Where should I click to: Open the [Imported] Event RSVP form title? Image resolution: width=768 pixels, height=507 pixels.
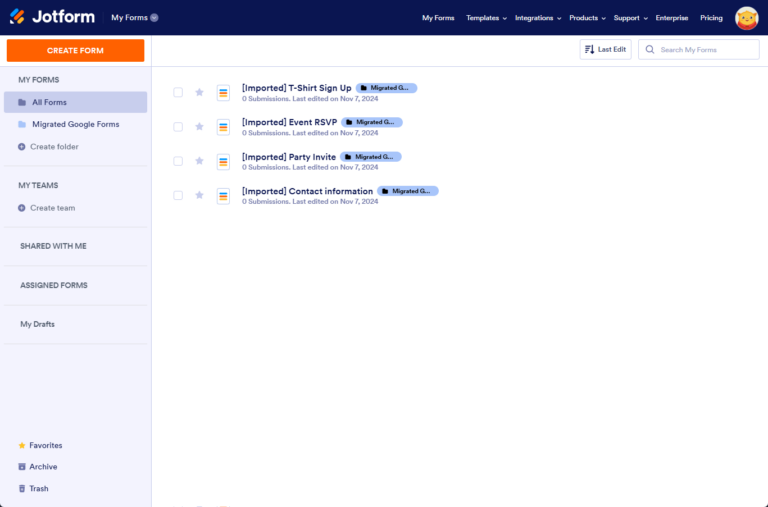tap(289, 122)
